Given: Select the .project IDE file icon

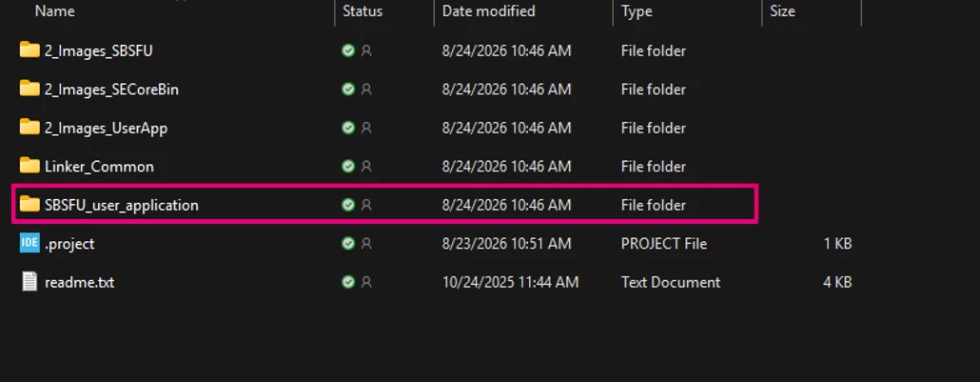Looking at the screenshot, I should pos(29,243).
